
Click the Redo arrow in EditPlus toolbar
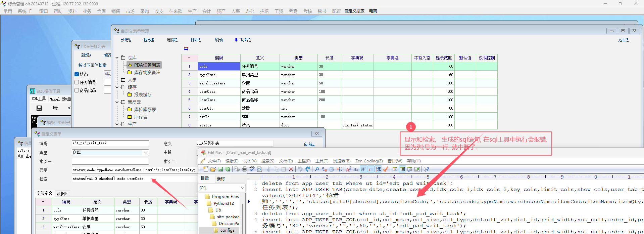pos(308,169)
